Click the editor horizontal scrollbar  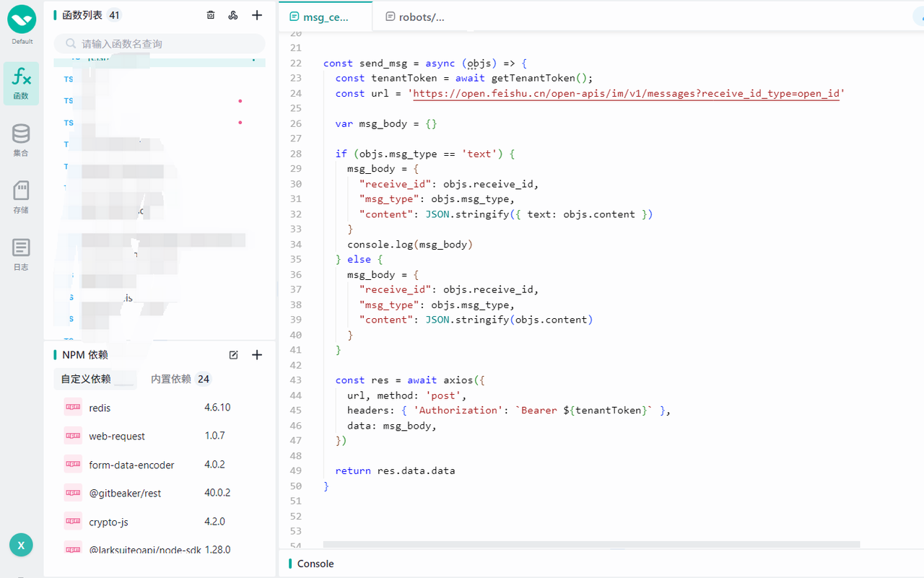click(591, 545)
